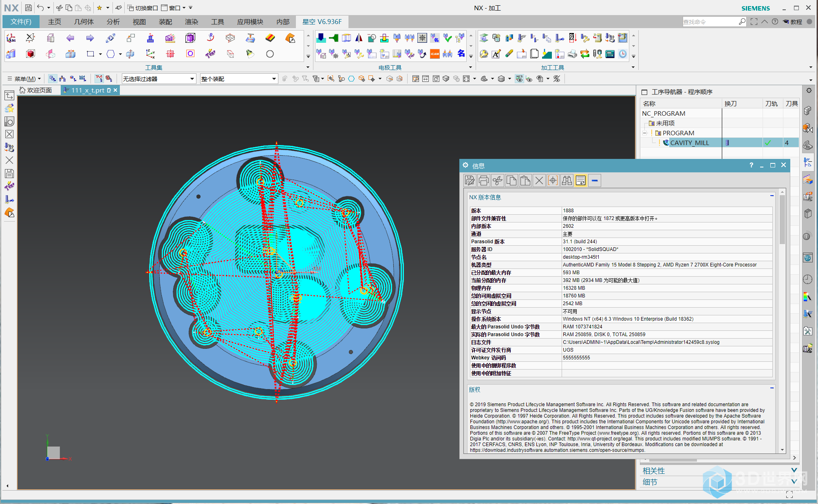Click the green checkmark electrode icon in 电极工具

coord(448,38)
